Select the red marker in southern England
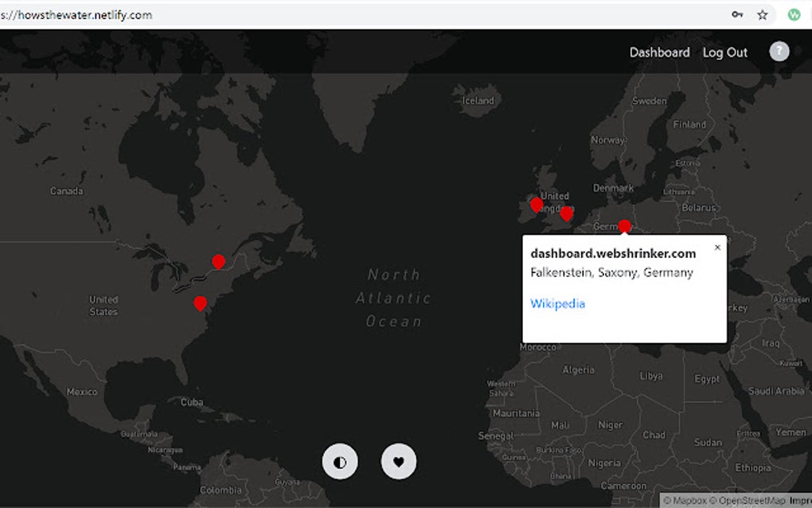 point(566,213)
